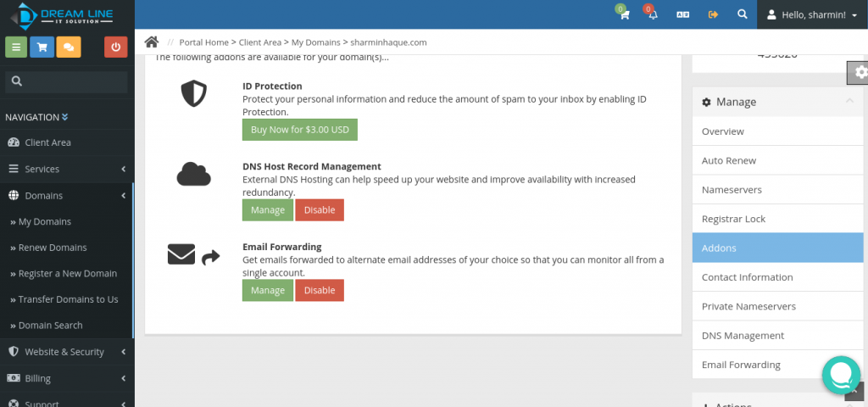
Task: Select Addons in Manage panel
Action: (778, 248)
